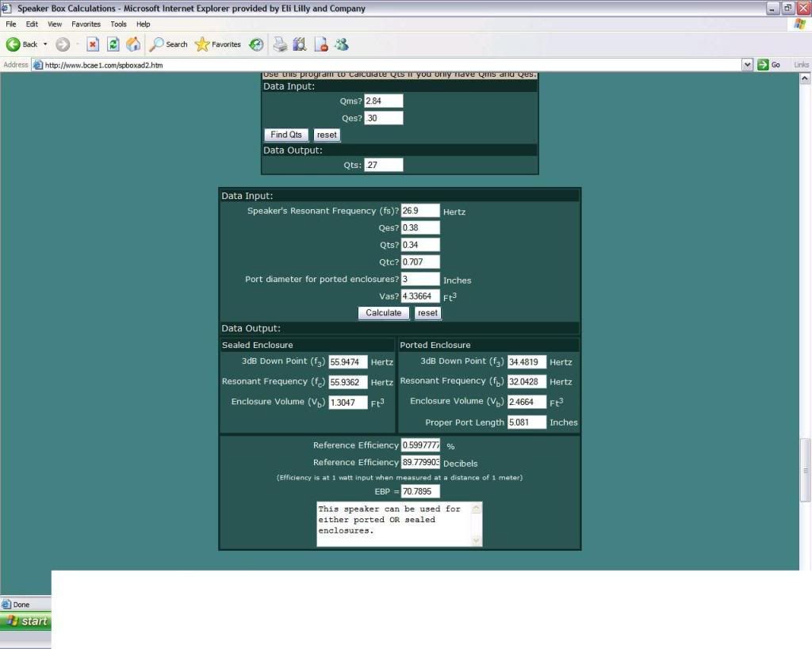
Task: Reset the Qts calculator form
Action: pos(327,135)
